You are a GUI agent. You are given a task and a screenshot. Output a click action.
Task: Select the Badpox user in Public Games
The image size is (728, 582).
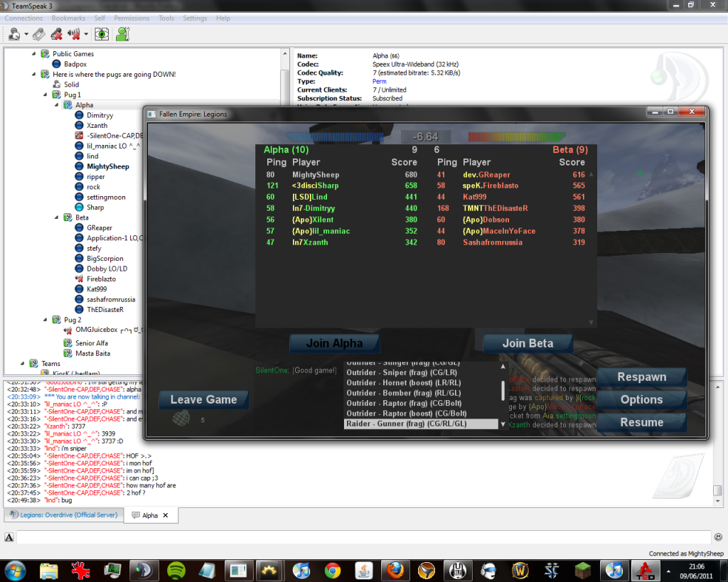[x=75, y=64]
